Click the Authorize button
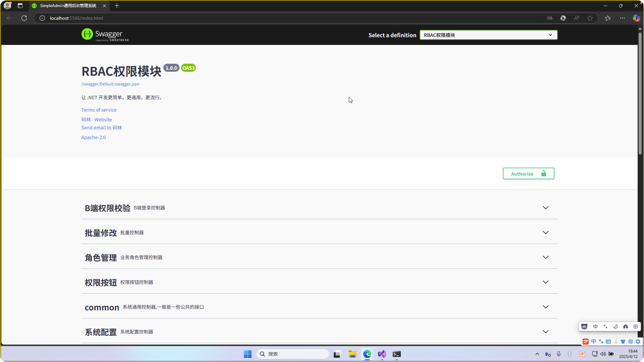 point(528,174)
